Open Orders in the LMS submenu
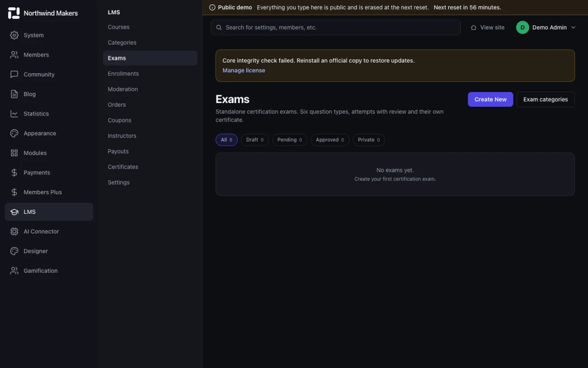Viewport: 588px width, 368px height. [x=150, y=105]
